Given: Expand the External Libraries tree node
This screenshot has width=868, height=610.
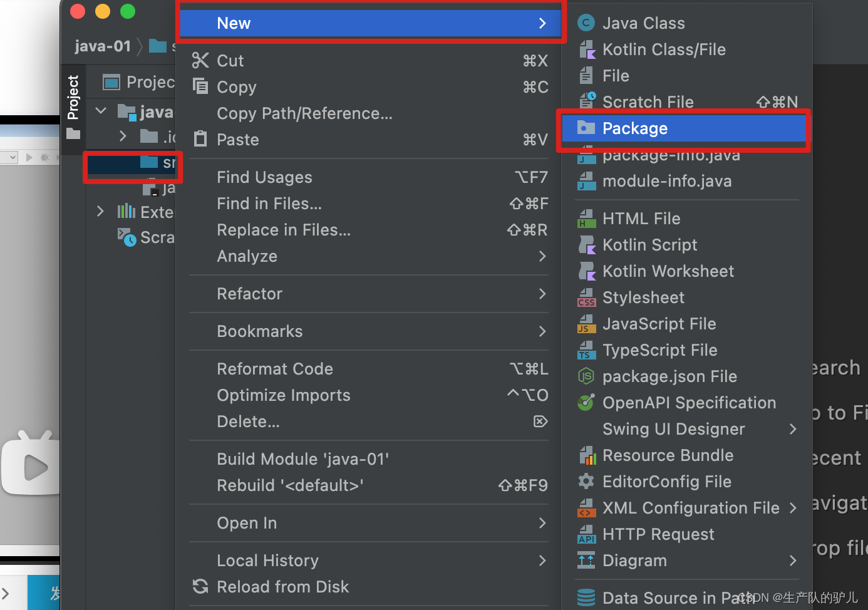Looking at the screenshot, I should pyautogui.click(x=100, y=211).
